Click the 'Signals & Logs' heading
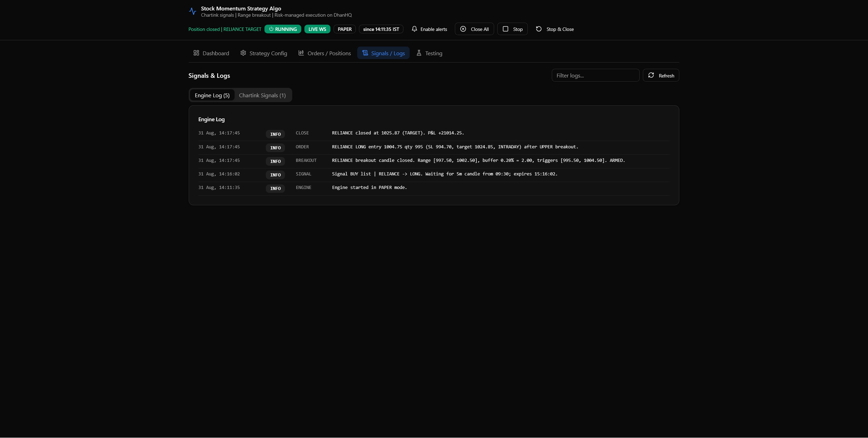The height and width of the screenshot is (438, 868). (x=209, y=76)
